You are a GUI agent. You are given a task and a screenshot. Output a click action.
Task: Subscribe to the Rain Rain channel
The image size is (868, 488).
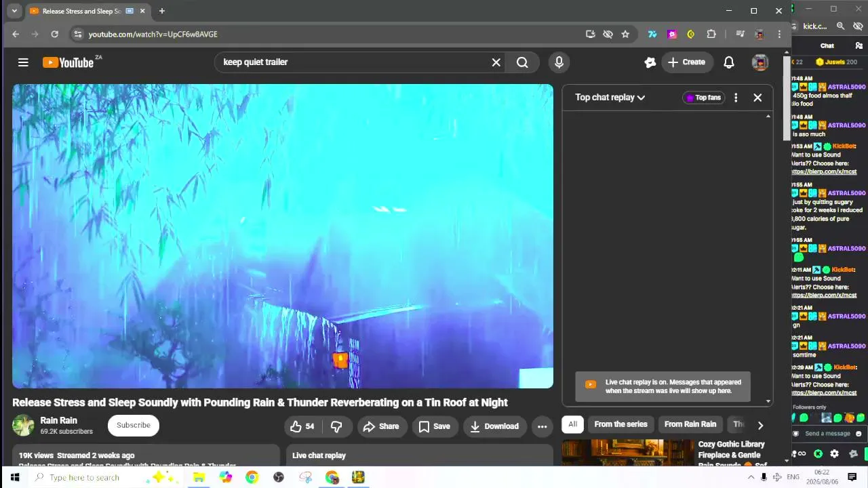click(x=134, y=426)
